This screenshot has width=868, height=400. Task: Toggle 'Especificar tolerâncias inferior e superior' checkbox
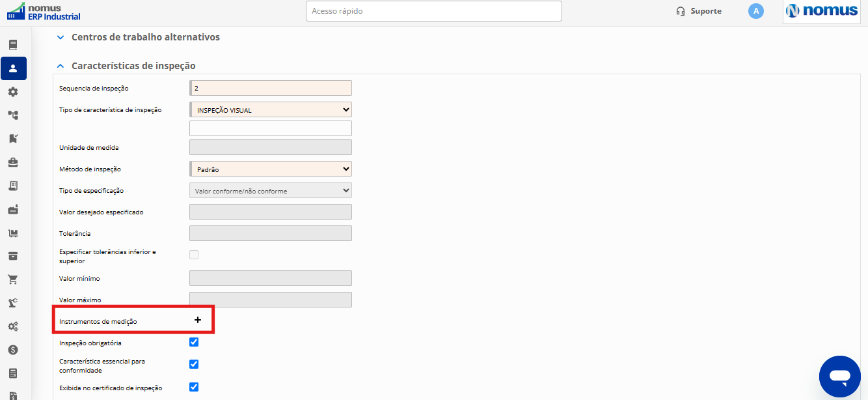pyautogui.click(x=194, y=255)
